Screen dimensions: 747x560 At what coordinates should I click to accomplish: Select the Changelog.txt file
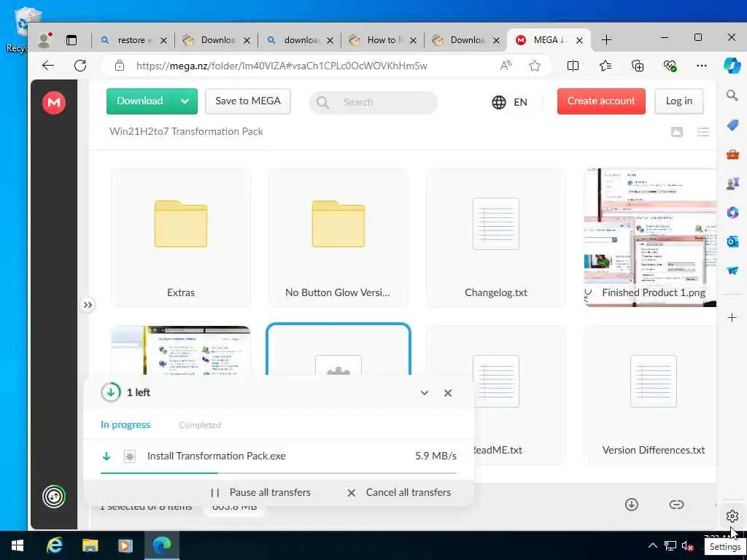click(x=496, y=238)
